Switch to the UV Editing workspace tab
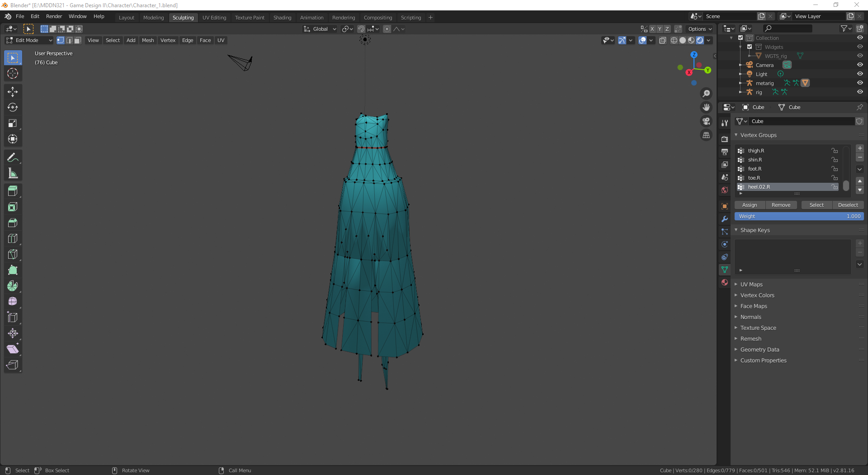Image resolution: width=868 pixels, height=475 pixels. pyautogui.click(x=214, y=18)
